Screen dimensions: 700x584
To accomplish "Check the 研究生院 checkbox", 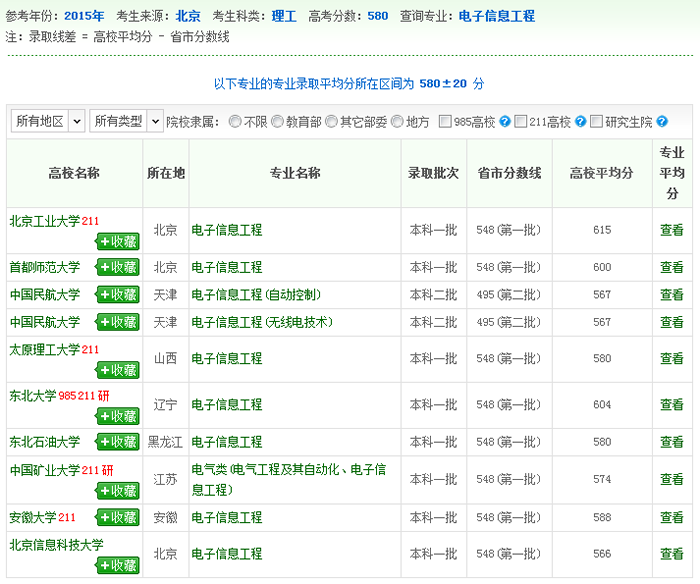I will tap(596, 121).
